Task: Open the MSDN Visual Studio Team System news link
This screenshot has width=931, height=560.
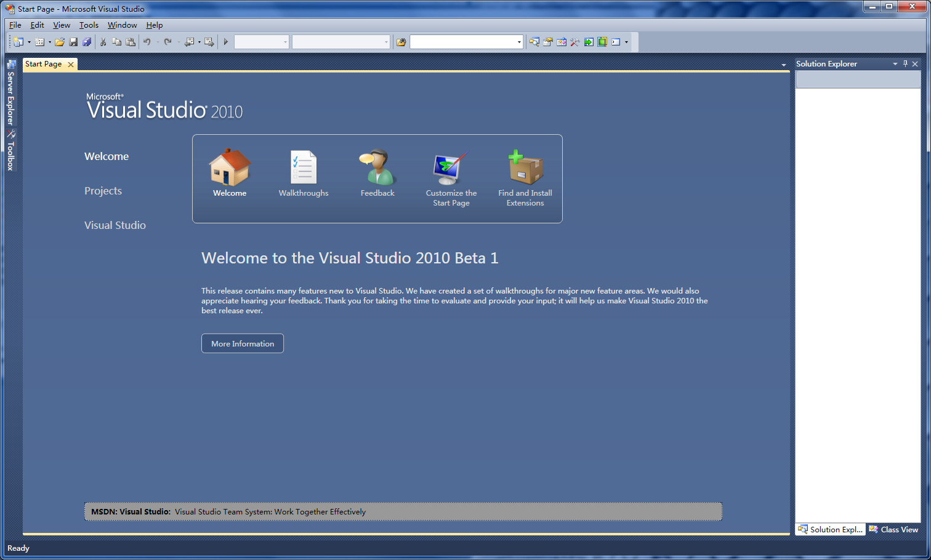Action: tap(270, 512)
